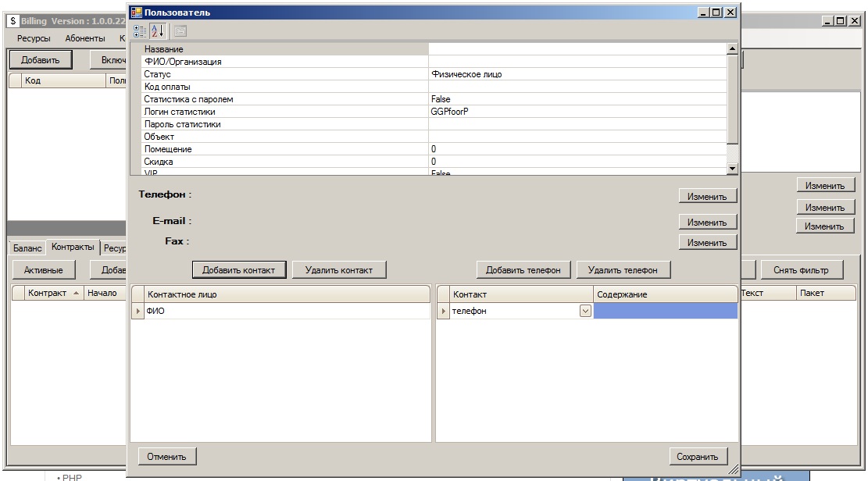Click Активные button in Billing window
The width and height of the screenshot is (868, 481).
43,270
